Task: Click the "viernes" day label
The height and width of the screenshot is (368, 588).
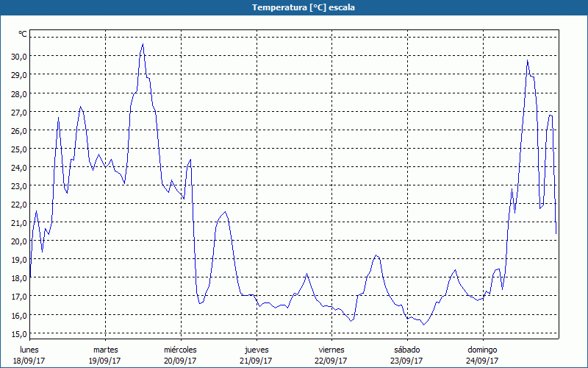Action: [x=331, y=349]
